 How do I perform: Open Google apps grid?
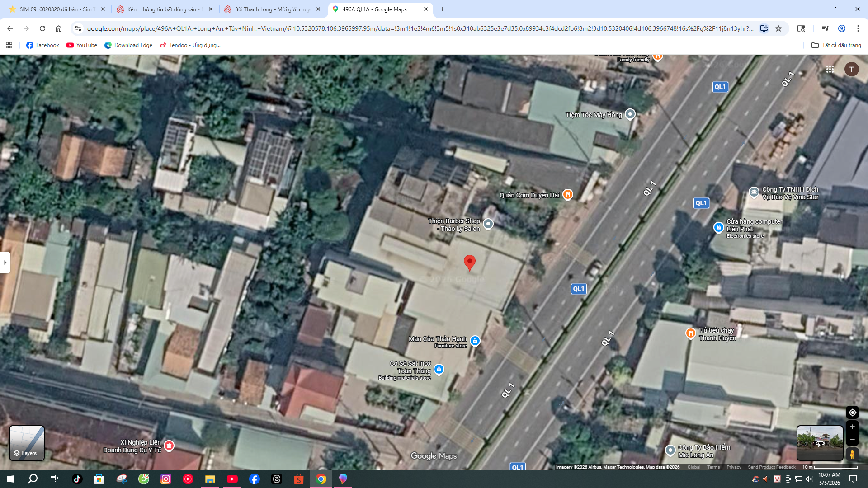[830, 69]
